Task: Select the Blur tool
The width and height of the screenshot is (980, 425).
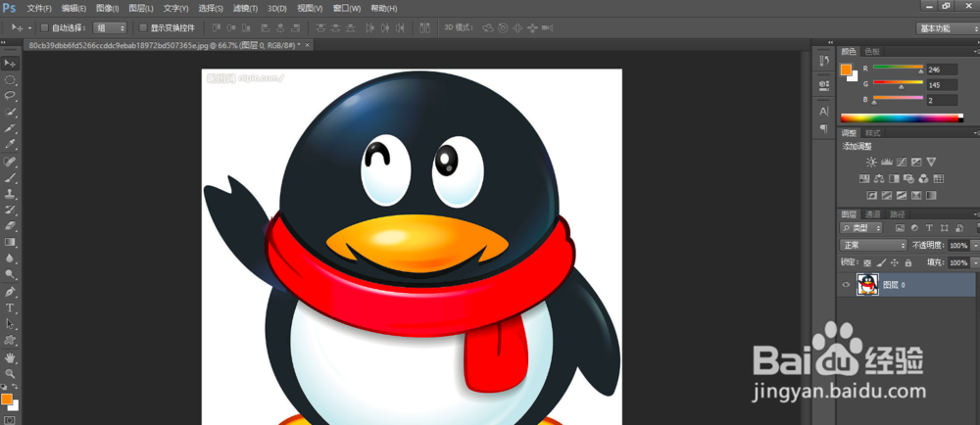Action: (10, 259)
